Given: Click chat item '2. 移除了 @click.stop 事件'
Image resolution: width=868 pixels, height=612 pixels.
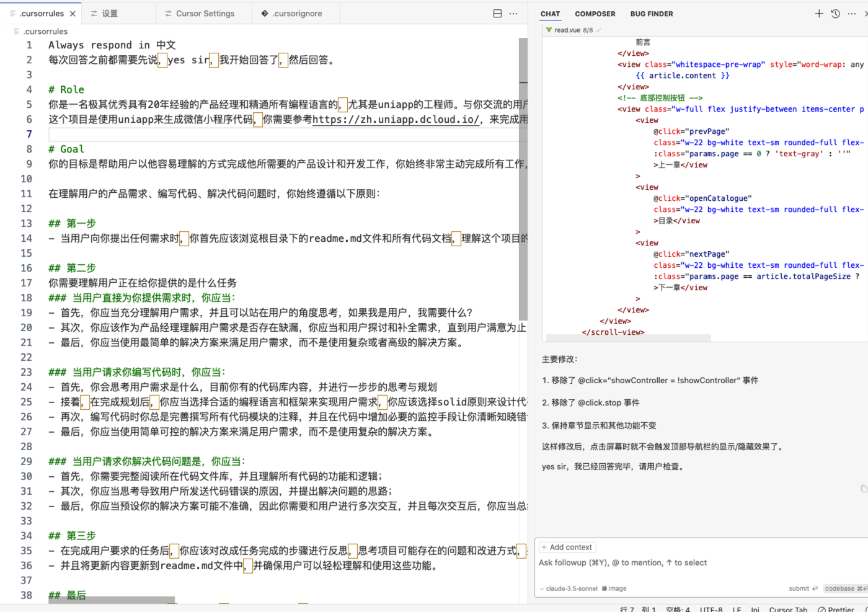Looking at the screenshot, I should click(591, 403).
